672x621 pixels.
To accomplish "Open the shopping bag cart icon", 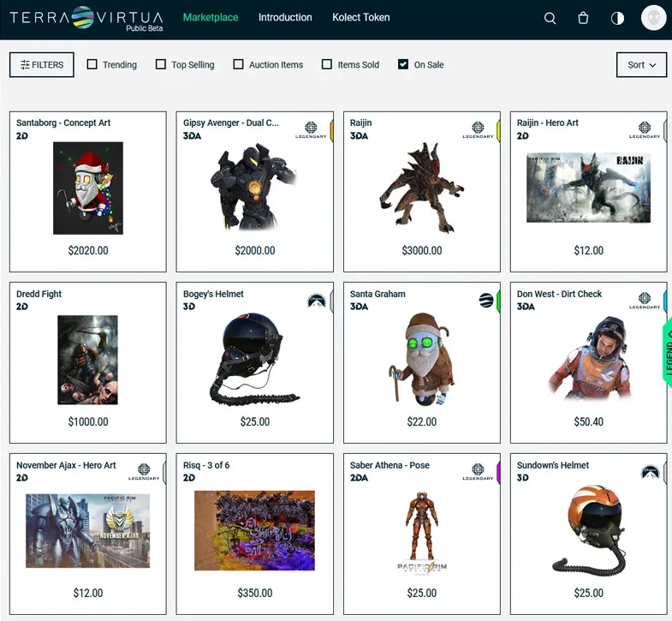I will tap(583, 18).
